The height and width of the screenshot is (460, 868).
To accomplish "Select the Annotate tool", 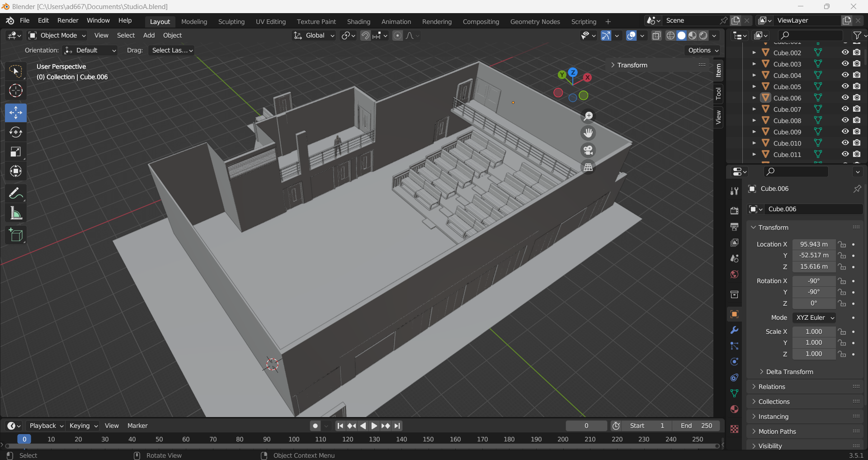I will tap(16, 194).
